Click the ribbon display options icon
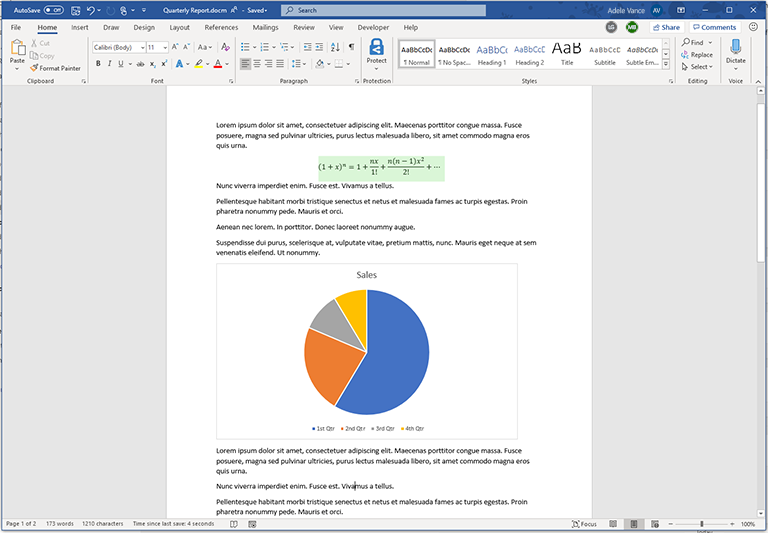Viewport: 768px width, 533px height. point(681,10)
